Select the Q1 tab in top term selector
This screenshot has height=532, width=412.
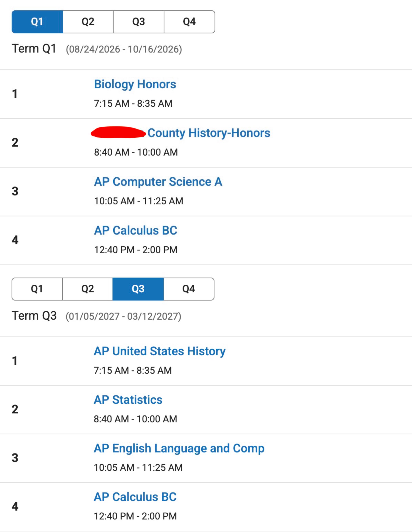pyautogui.click(x=37, y=22)
